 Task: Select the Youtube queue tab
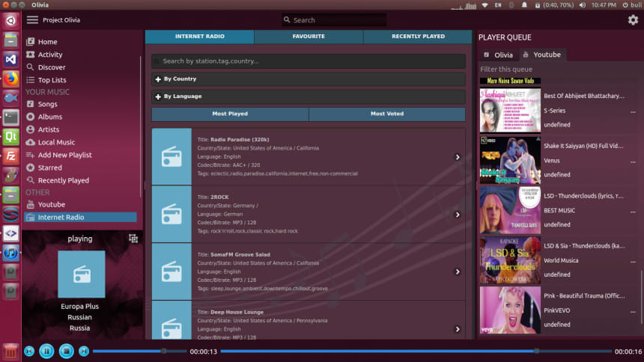coord(543,55)
